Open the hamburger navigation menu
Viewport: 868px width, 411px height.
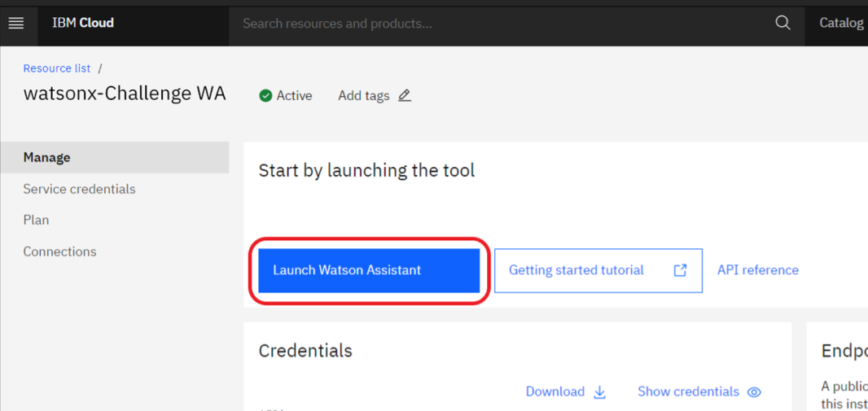coord(16,24)
